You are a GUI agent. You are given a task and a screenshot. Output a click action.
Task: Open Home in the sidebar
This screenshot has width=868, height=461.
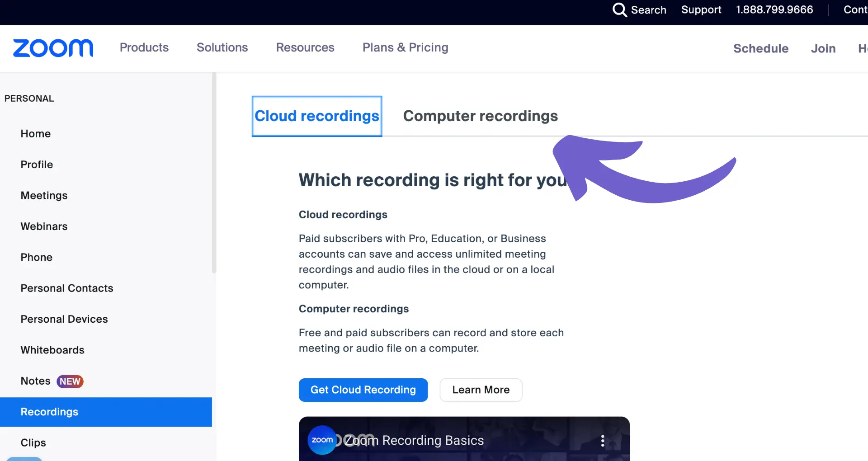(106, 134)
